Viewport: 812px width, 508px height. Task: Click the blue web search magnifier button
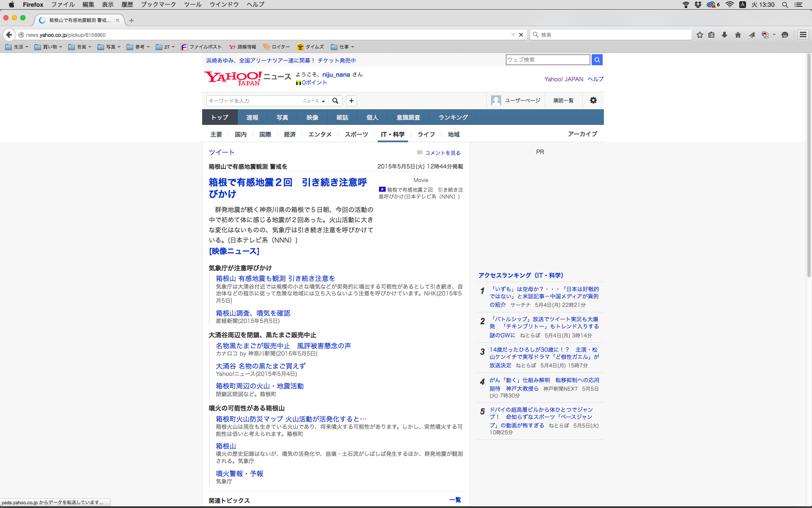[x=597, y=60]
